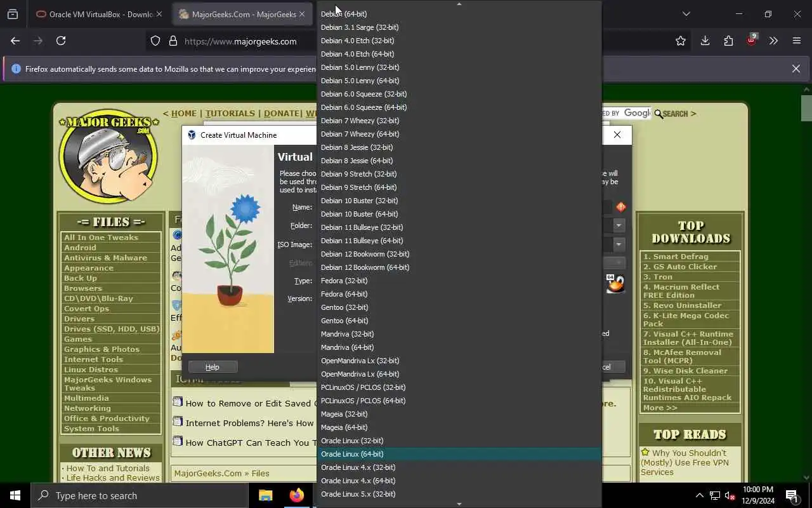Choose OpenMandriva Lx (64-bit)
The image size is (812, 508).
459,374
